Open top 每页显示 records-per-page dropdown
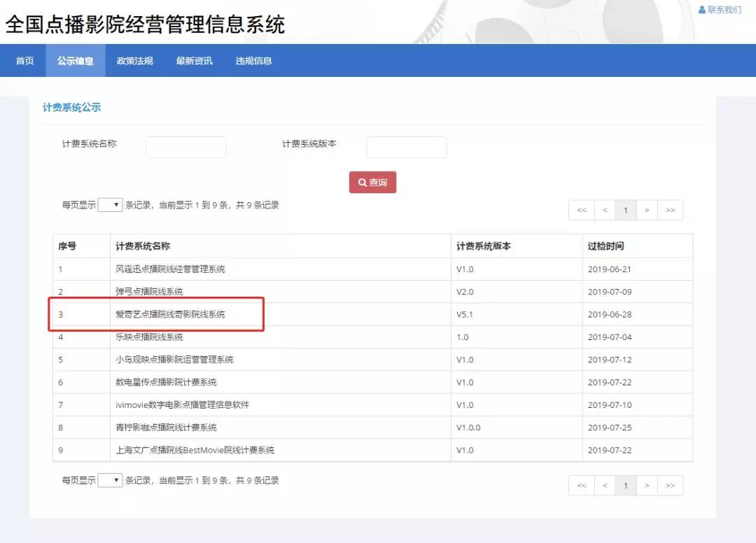This screenshot has height=543, width=756. (110, 205)
